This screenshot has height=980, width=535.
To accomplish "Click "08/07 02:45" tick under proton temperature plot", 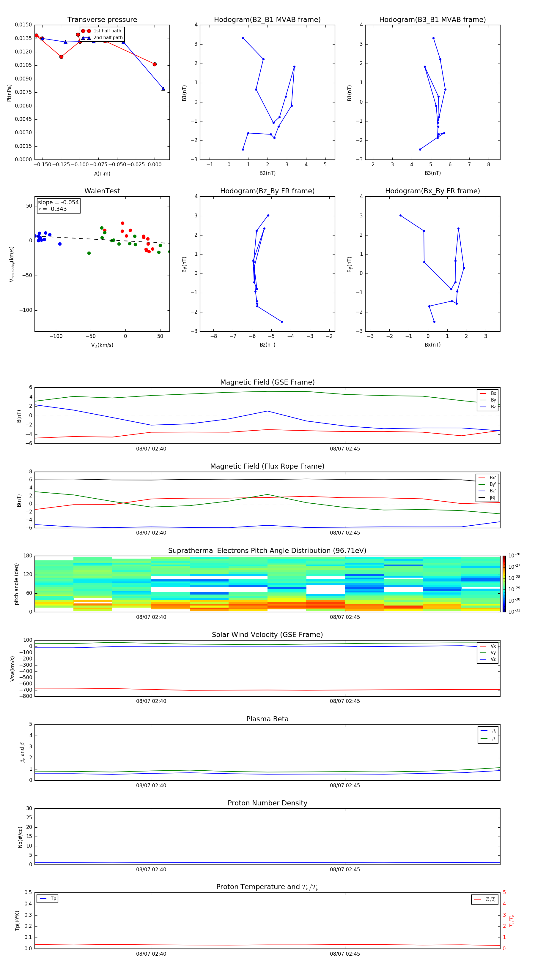I will (x=345, y=954).
